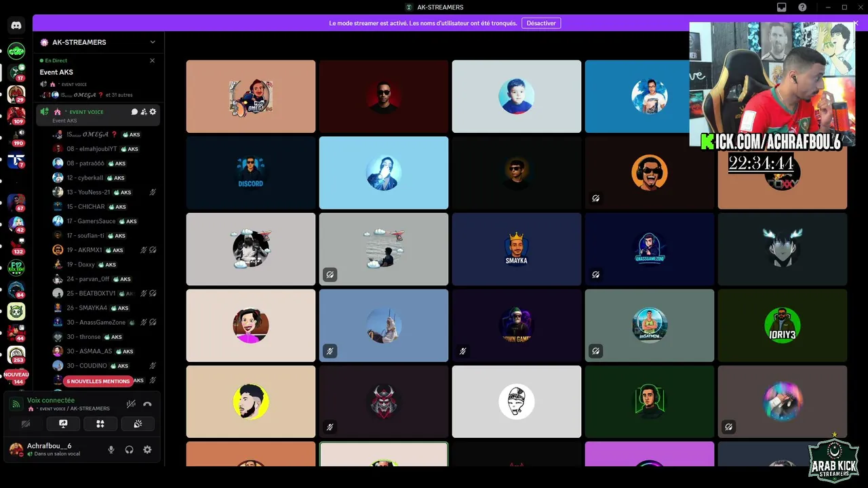Focus the red samurai mask participant tile
This screenshot has width=868, height=488.
pyautogui.click(x=384, y=402)
